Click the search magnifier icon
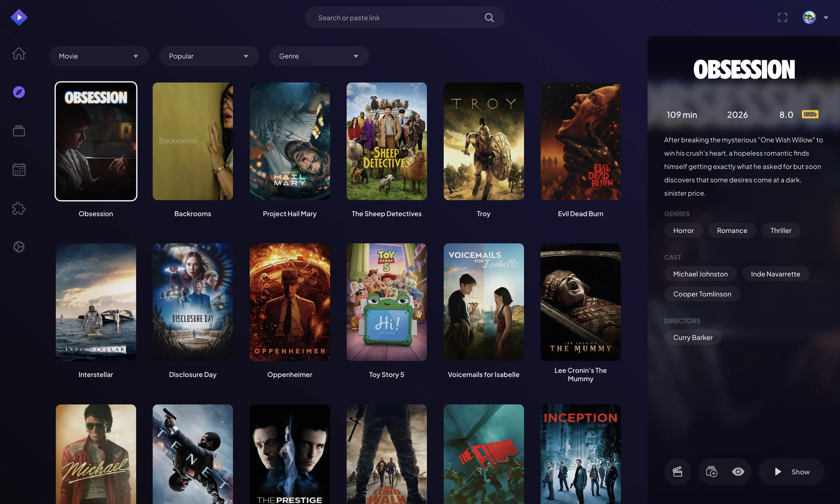The height and width of the screenshot is (504, 840). point(489,18)
